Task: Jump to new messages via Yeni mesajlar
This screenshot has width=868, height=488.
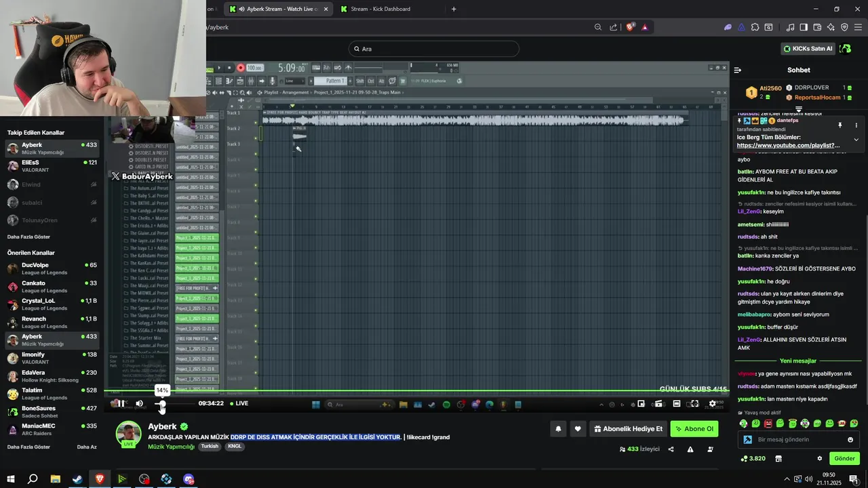Action: click(798, 361)
